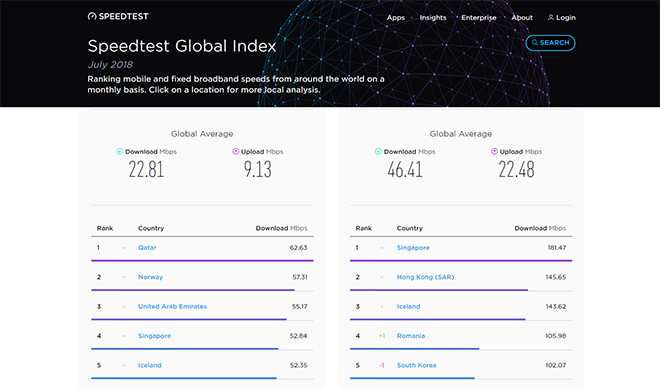Screen dimensions: 660x389
Task: Click the Speedtest logo
Action: [x=118, y=16]
